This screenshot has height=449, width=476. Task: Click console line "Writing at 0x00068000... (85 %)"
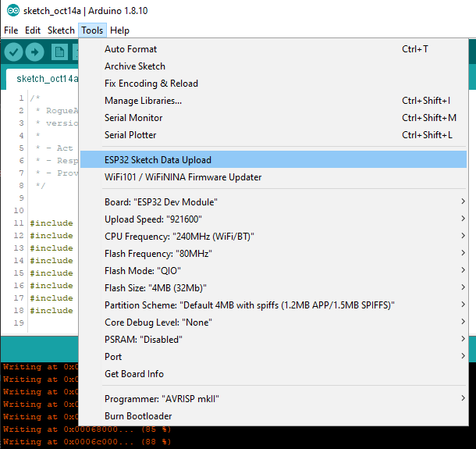[87, 429]
